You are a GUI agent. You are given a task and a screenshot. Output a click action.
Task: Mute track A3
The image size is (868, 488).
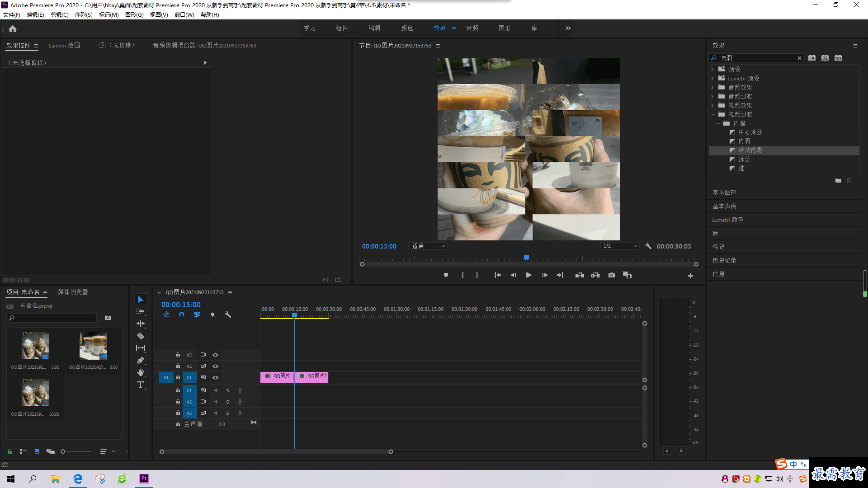click(x=215, y=413)
